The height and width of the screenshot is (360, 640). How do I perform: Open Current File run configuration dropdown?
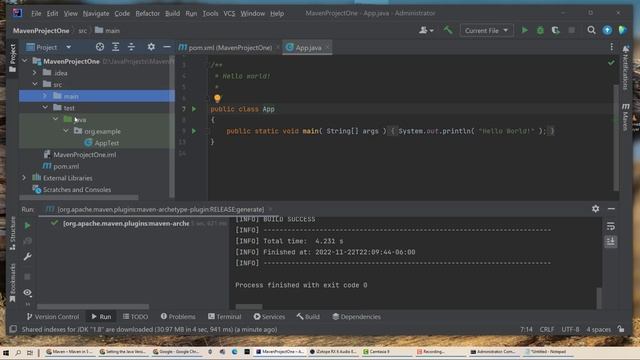486,31
